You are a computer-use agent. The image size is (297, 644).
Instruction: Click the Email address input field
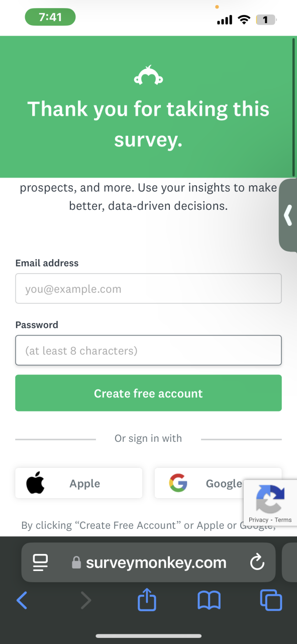148,288
